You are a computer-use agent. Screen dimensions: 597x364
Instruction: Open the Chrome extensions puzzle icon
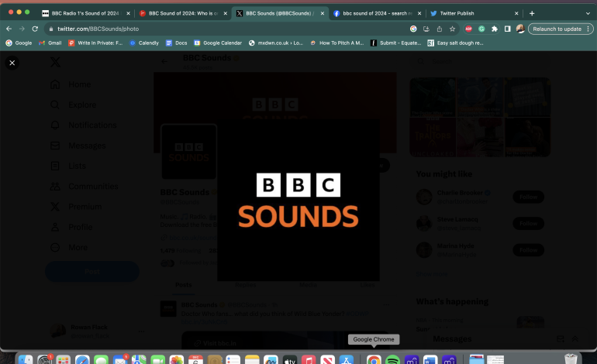pos(495,29)
